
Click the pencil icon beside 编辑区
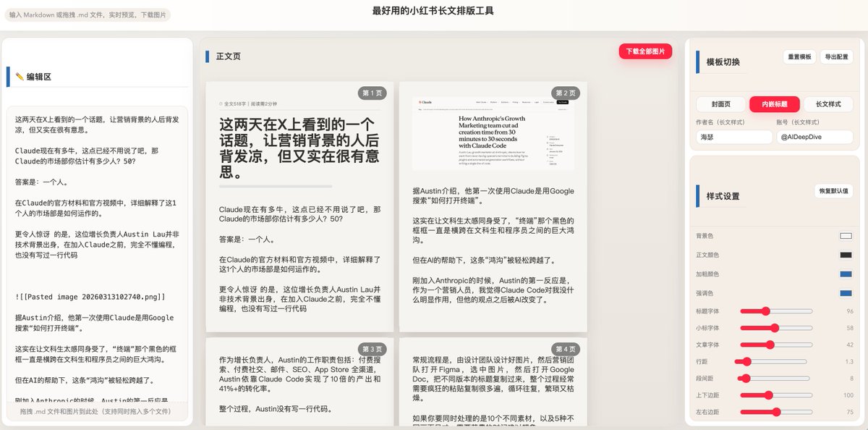tap(19, 76)
